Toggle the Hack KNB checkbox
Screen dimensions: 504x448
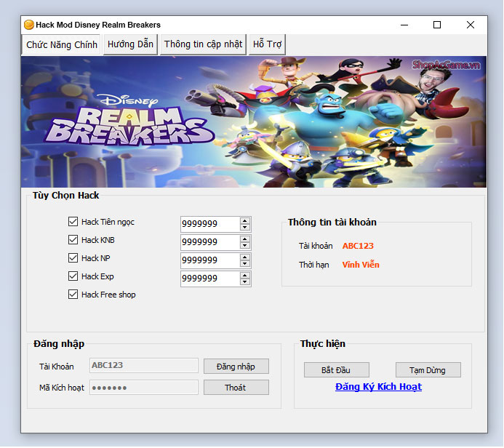pos(73,240)
